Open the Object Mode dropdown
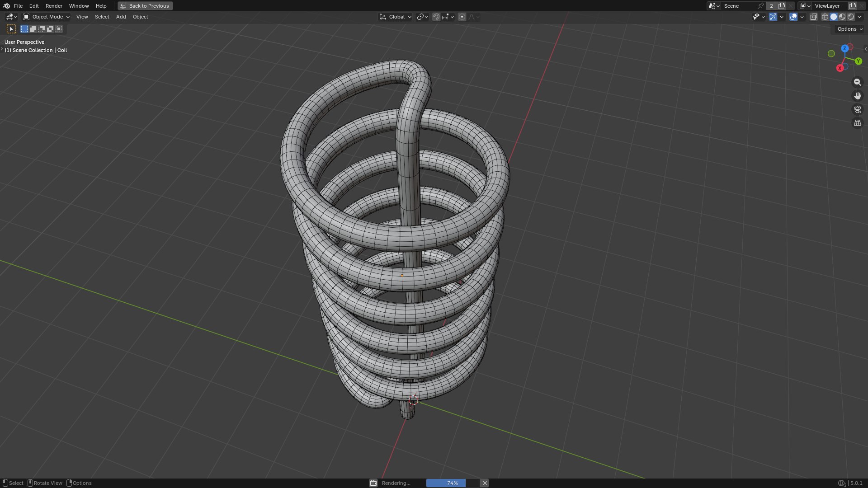 46,17
